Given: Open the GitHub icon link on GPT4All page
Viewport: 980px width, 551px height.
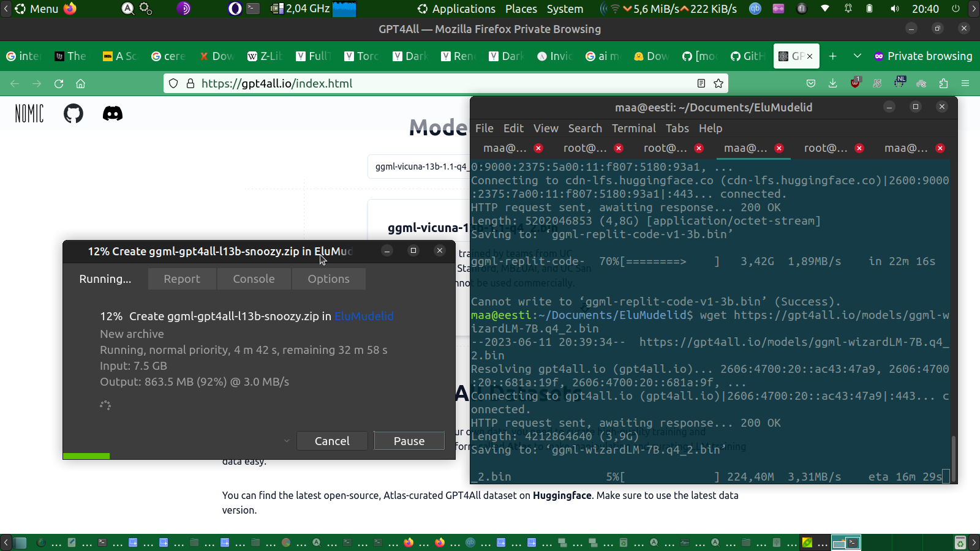Looking at the screenshot, I should (73, 113).
